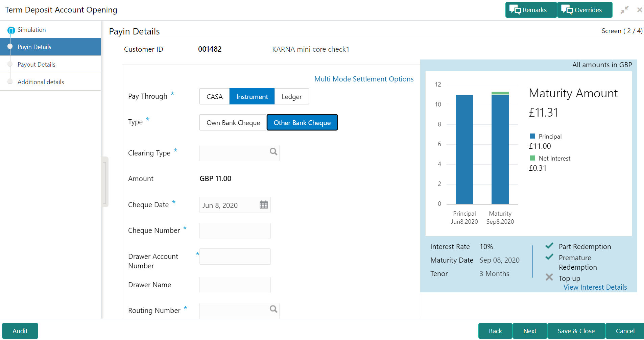
Task: Open Routing Number search lookup icon
Action: (273, 309)
